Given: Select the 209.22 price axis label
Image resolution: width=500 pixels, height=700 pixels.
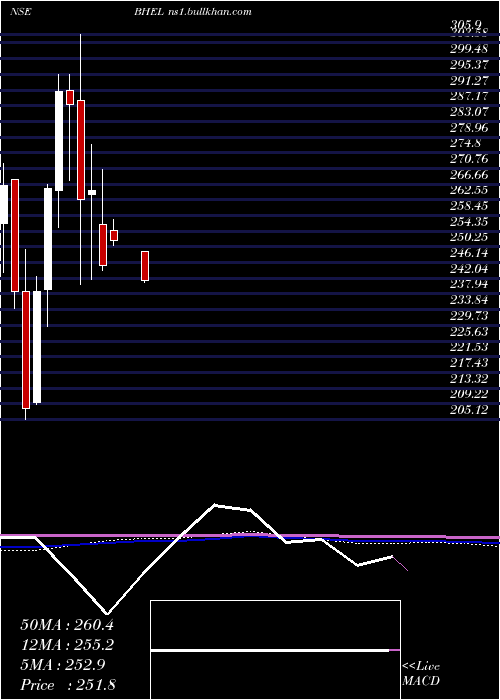Looking at the screenshot, I should pyautogui.click(x=469, y=394).
